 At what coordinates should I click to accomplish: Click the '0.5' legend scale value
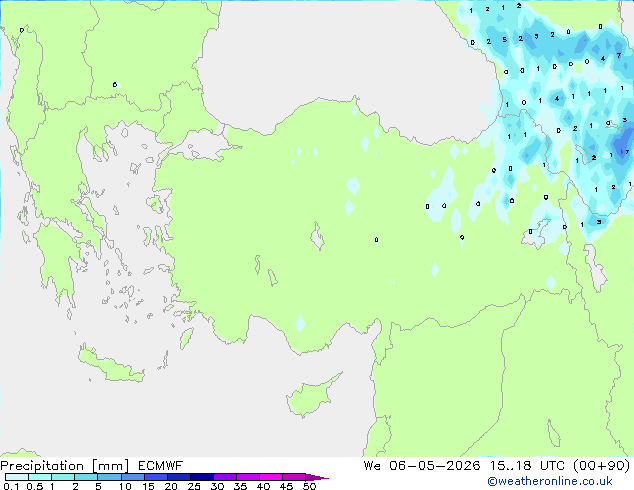[35, 486]
